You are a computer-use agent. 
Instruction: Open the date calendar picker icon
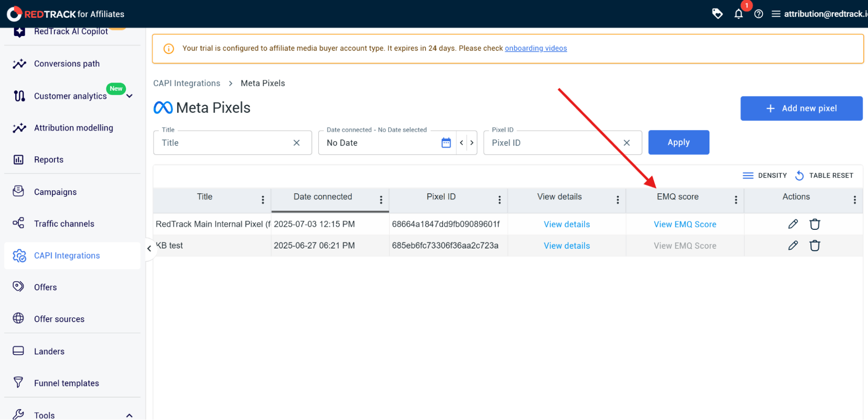[446, 142]
